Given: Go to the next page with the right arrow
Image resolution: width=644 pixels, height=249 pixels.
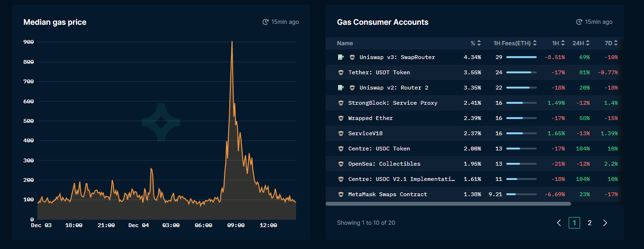Looking at the screenshot, I should 605,223.
